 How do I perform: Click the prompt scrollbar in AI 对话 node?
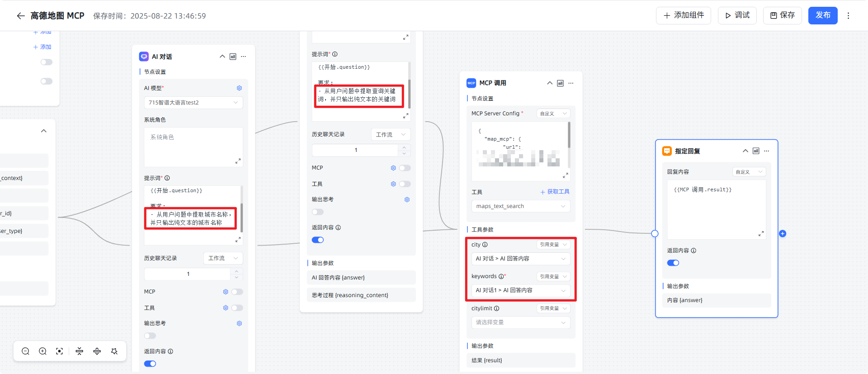click(242, 218)
